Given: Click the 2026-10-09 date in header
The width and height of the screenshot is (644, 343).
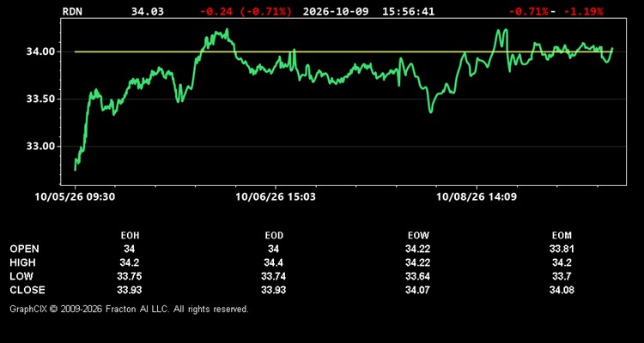Looking at the screenshot, I should tap(336, 11).
